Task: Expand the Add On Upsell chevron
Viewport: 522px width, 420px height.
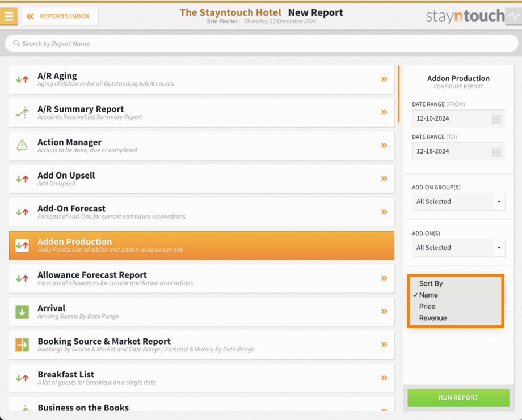Action: pyautogui.click(x=384, y=179)
